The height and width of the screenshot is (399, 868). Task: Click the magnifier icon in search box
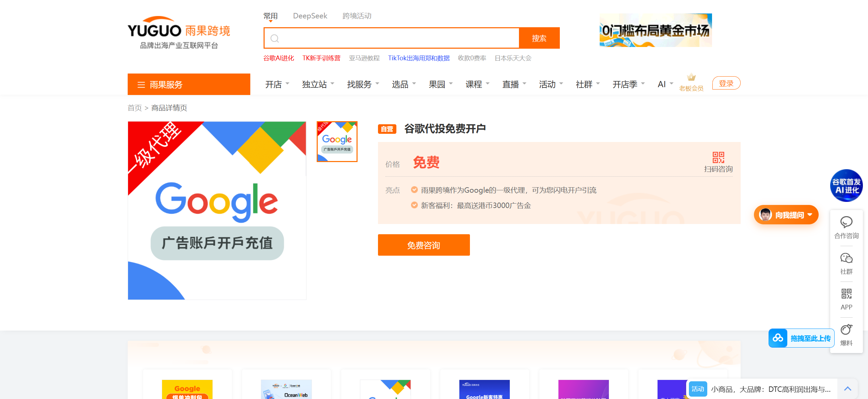(x=275, y=38)
